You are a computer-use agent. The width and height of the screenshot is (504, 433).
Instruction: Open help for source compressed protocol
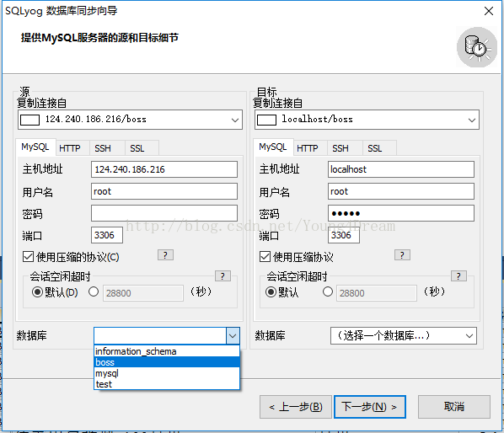pyautogui.click(x=165, y=255)
